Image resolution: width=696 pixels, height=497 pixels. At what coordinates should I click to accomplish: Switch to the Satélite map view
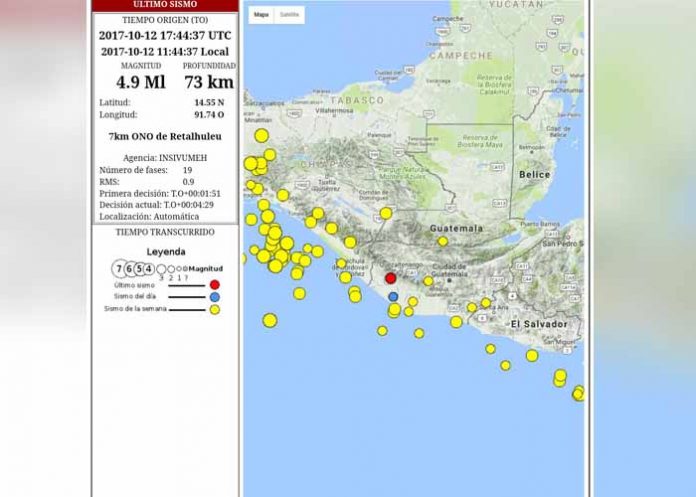coord(289,15)
